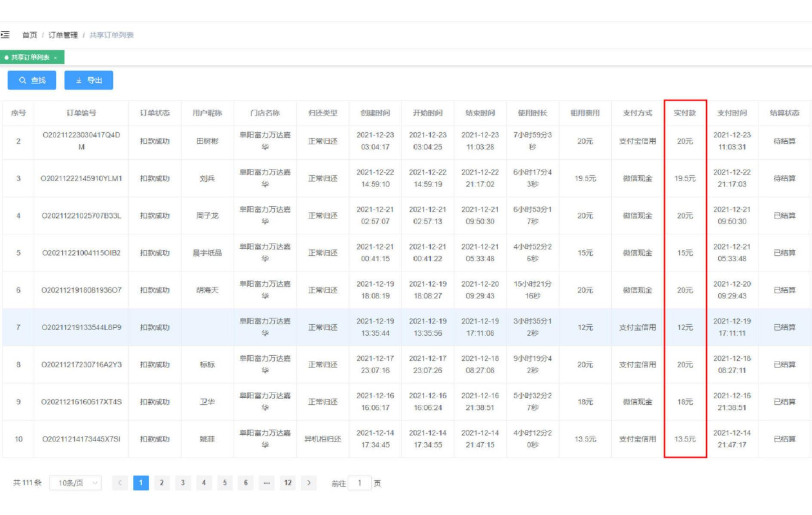This screenshot has height=515, width=812.
Task: Click the 13.5元 paid amount cell
Action: click(x=685, y=439)
